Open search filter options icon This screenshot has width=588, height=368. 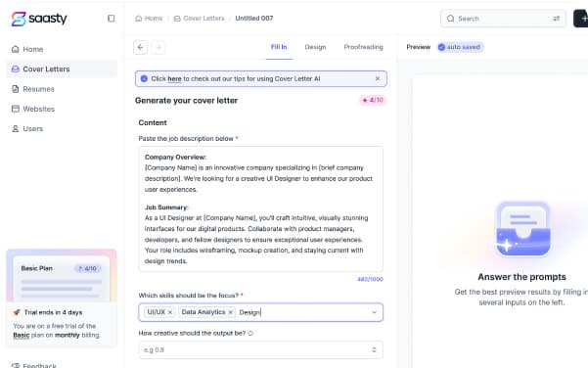[556, 19]
